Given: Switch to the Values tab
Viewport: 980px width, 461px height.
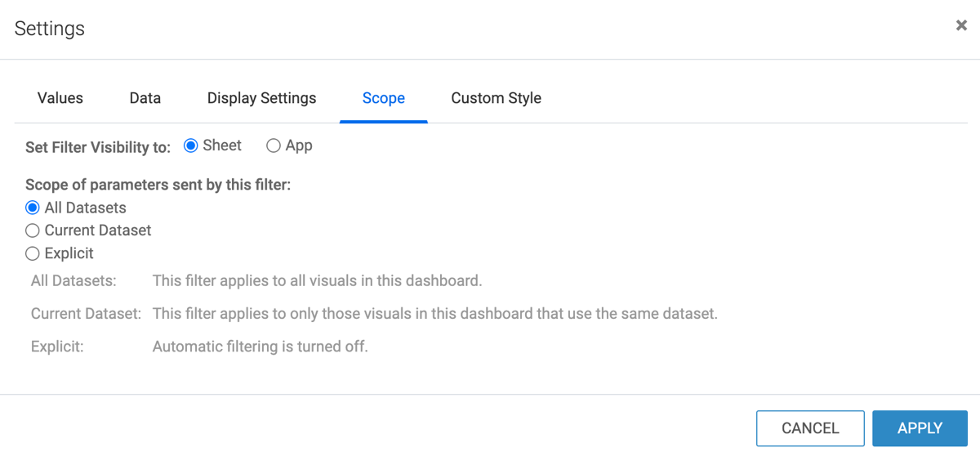Looking at the screenshot, I should tap(60, 98).
